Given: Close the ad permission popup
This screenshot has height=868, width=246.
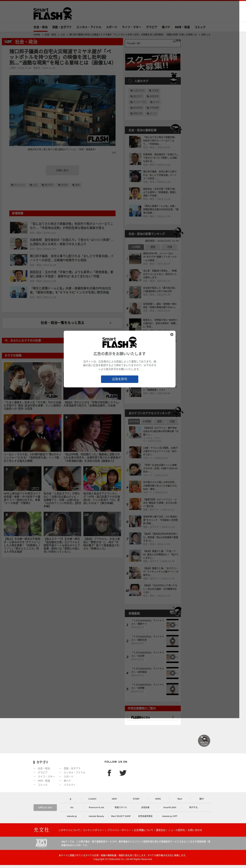Looking at the screenshot, I should (x=171, y=334).
